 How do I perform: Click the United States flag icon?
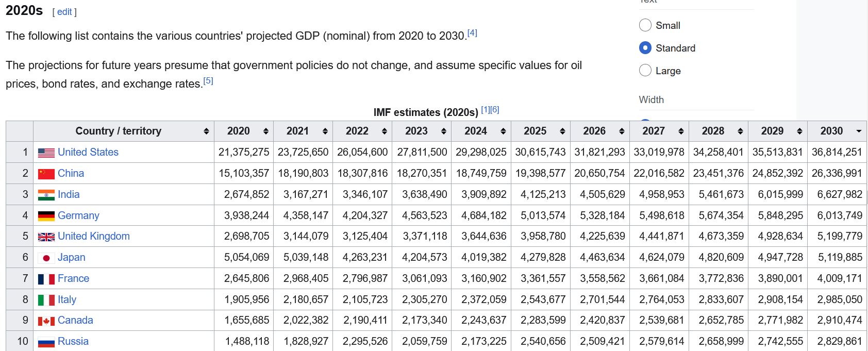tap(46, 153)
